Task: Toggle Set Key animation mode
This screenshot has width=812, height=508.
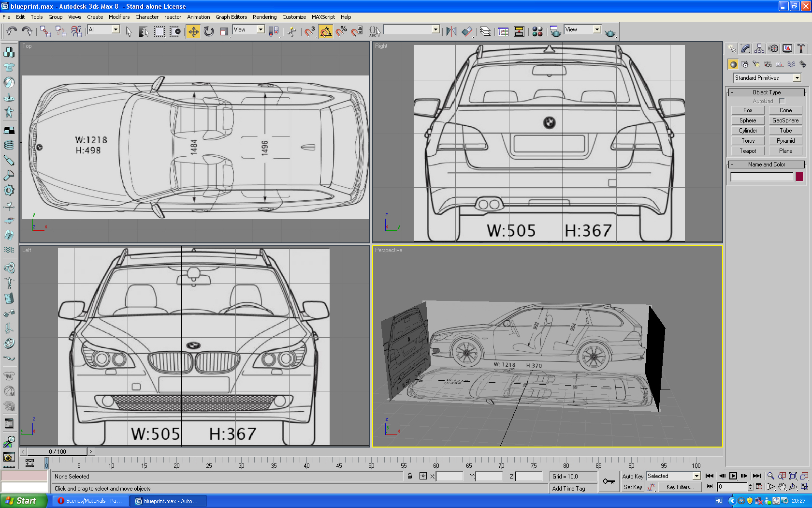Action: (633, 487)
